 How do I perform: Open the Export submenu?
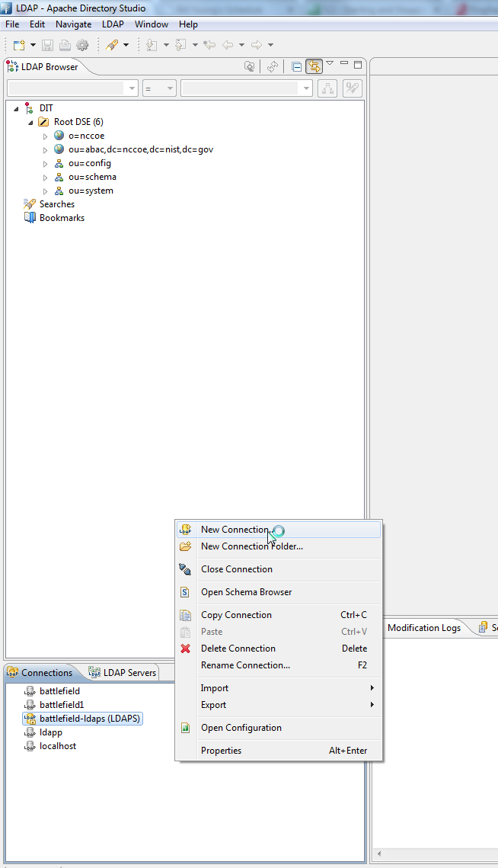pos(279,705)
